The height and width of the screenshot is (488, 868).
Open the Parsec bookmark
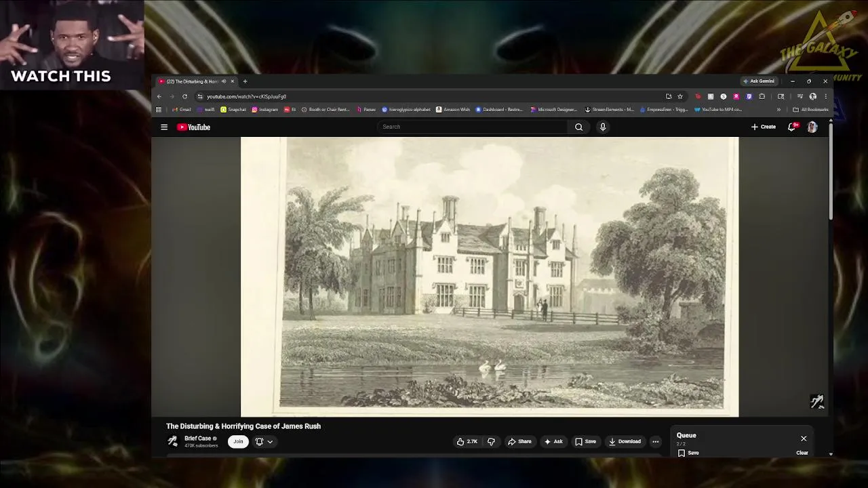pyautogui.click(x=366, y=109)
